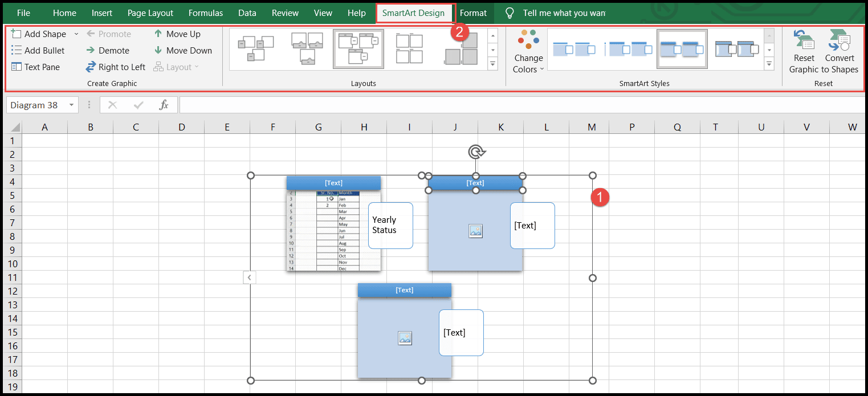Click the selected SmartArt layout thumbnail

(x=358, y=48)
